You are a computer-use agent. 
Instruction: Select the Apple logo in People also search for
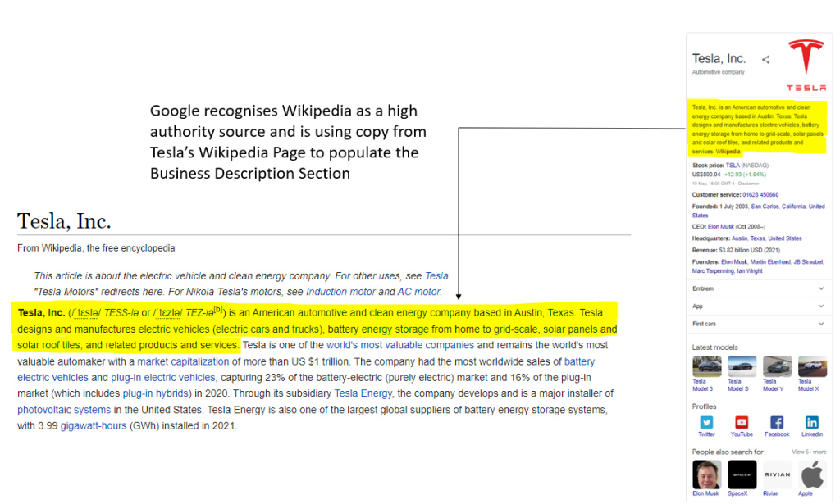pos(812,474)
